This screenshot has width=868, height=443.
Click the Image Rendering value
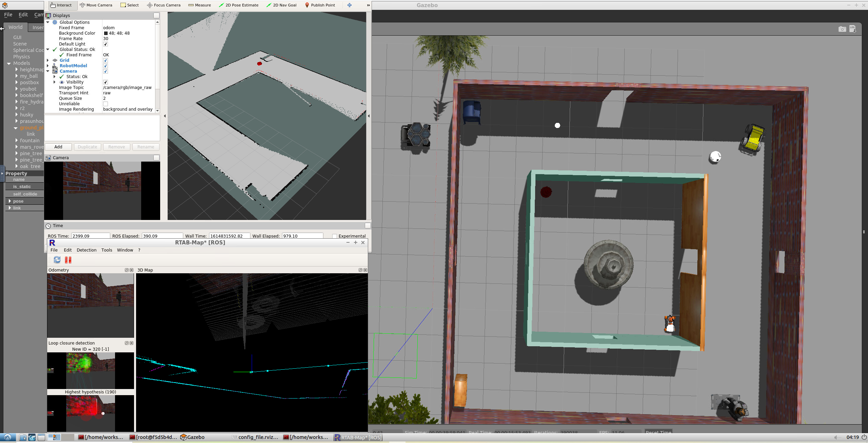[128, 109]
